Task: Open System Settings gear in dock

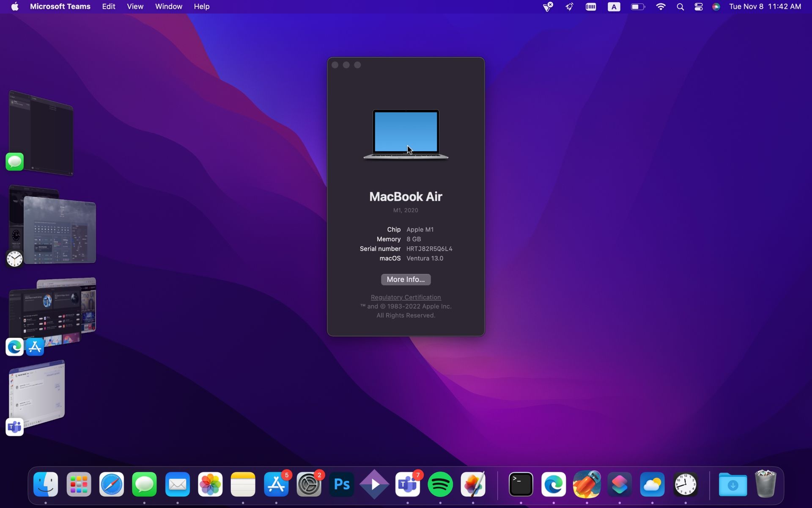Action: [309, 484]
